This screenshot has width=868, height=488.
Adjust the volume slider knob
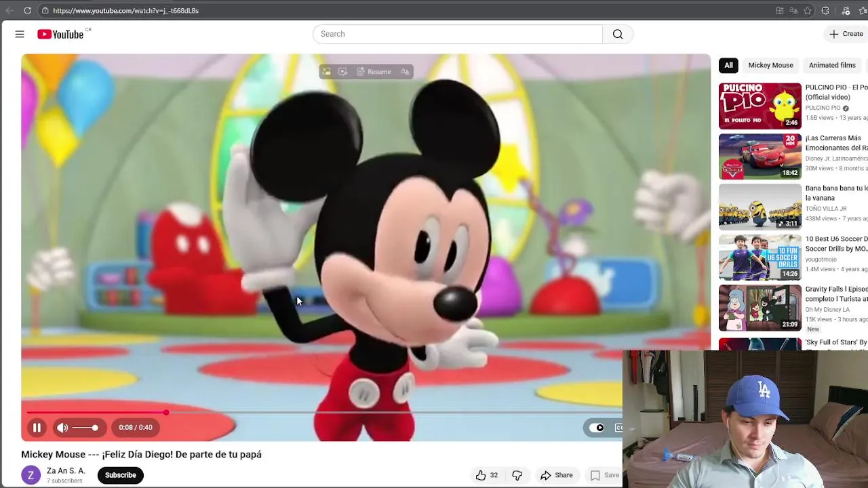coord(95,428)
